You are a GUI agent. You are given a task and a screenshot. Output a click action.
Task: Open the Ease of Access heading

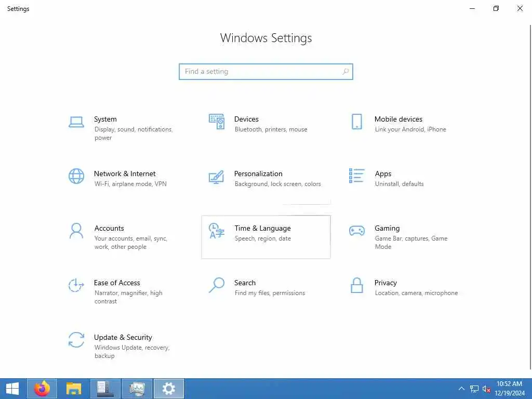[117, 283]
